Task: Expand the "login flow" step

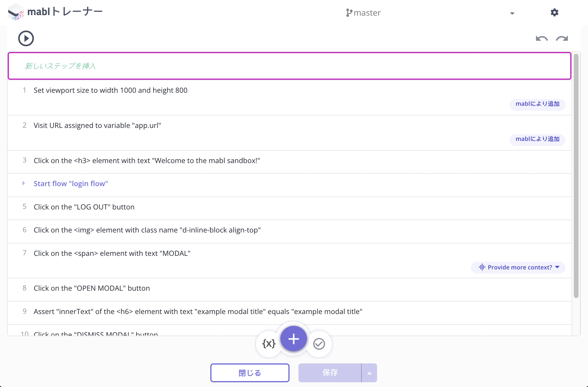Action: tap(24, 183)
